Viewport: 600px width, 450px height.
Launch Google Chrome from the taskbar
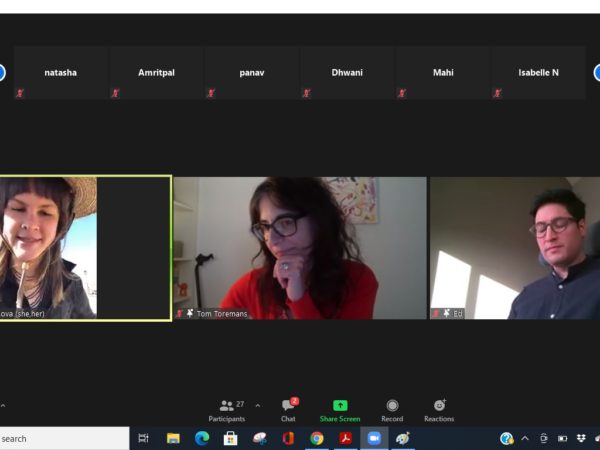pyautogui.click(x=316, y=438)
